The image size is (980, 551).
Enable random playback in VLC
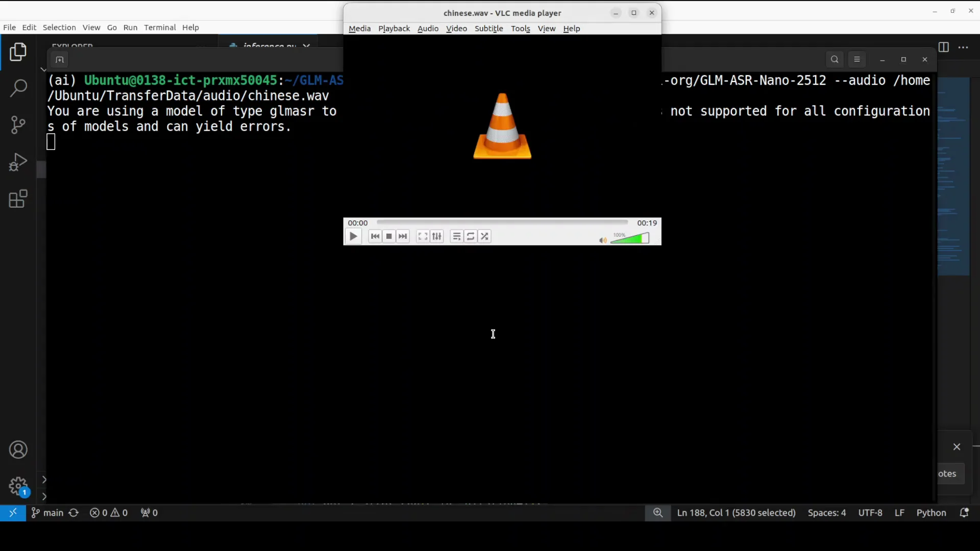click(484, 236)
